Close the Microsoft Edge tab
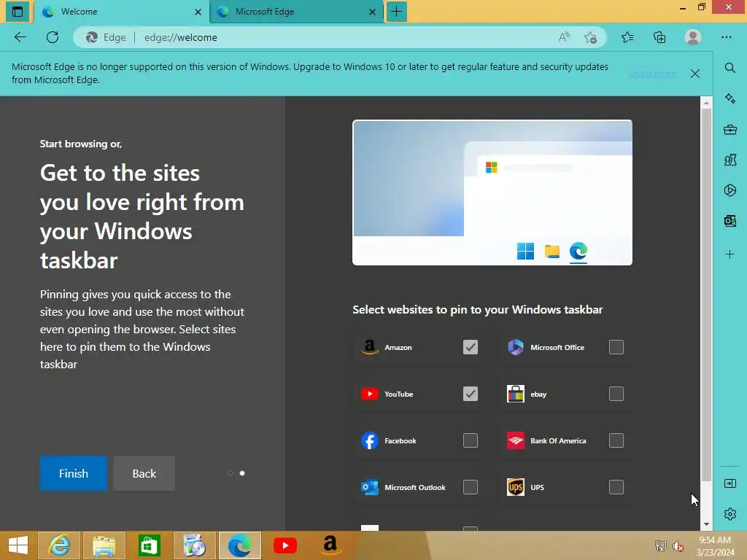 pyautogui.click(x=373, y=12)
